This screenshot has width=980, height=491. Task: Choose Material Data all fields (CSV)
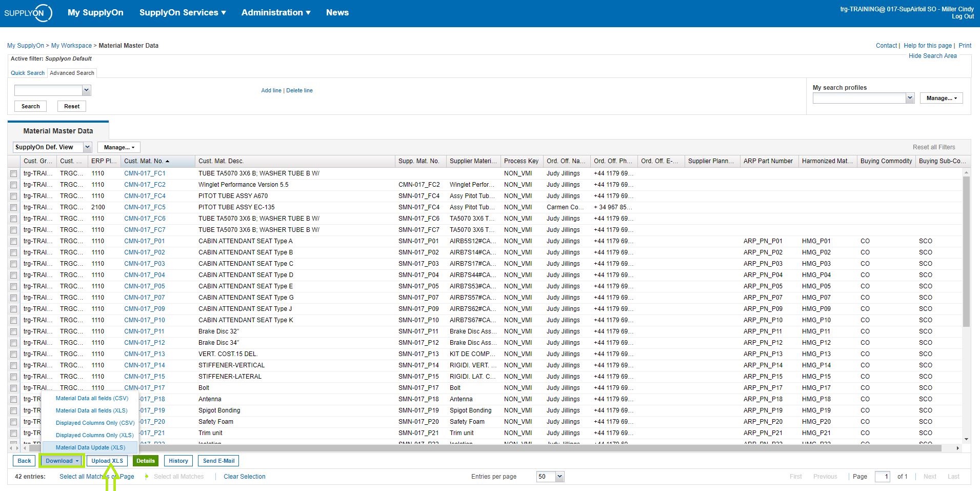tap(92, 398)
